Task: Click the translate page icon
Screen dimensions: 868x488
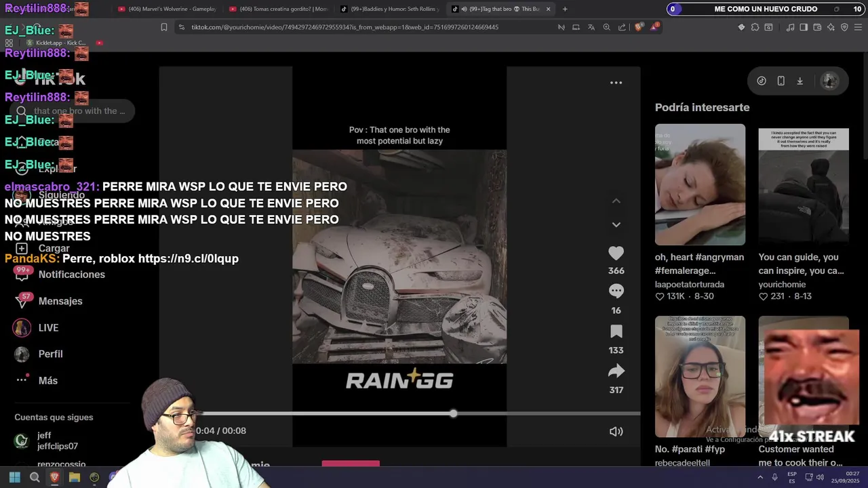Action: pyautogui.click(x=591, y=27)
